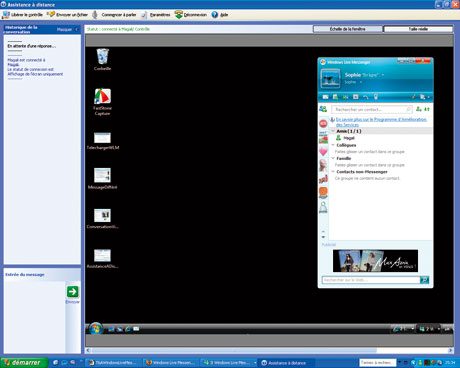The width and height of the screenshot is (460, 368).
Task: Open Envoyer un fichier from the toolbar
Action: pyautogui.click(x=51, y=14)
